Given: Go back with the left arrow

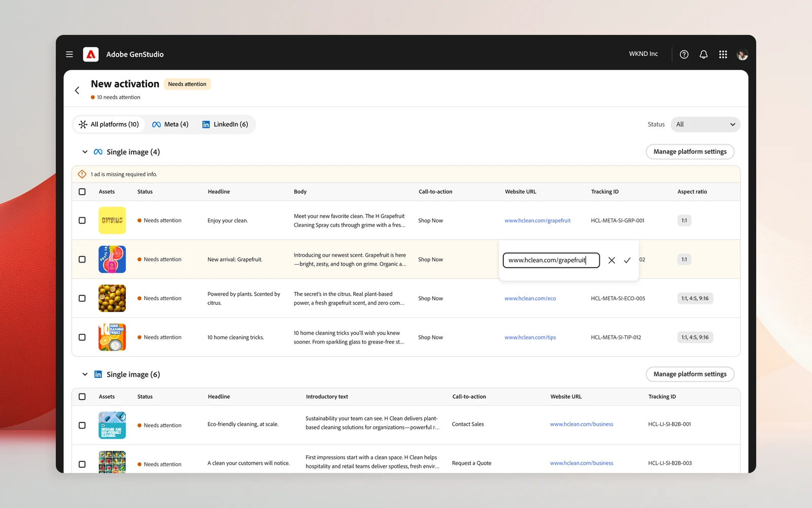Looking at the screenshot, I should [x=77, y=90].
